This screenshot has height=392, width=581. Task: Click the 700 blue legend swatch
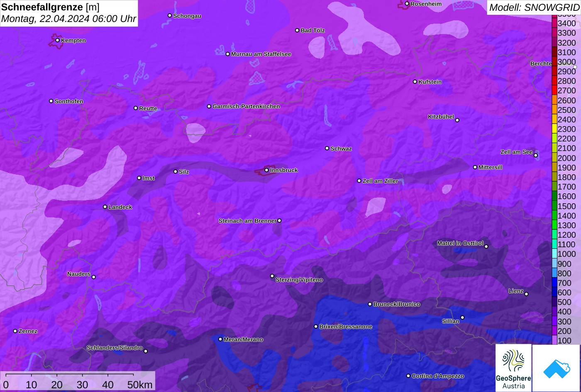point(554,283)
